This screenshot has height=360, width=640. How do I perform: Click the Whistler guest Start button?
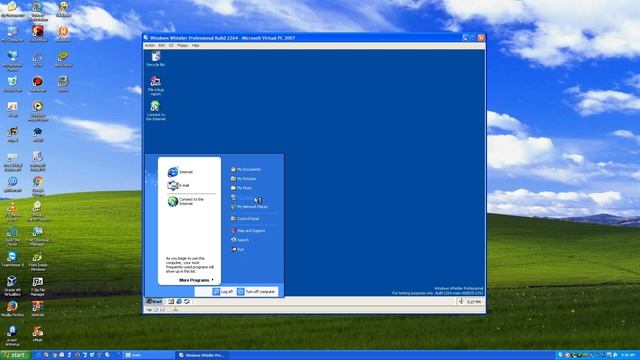coord(154,302)
